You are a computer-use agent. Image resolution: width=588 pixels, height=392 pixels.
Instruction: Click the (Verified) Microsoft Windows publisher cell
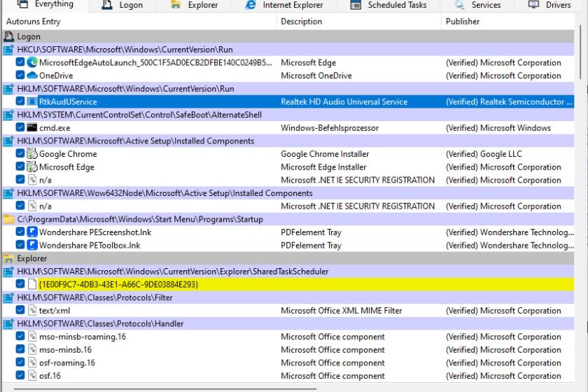(x=498, y=128)
